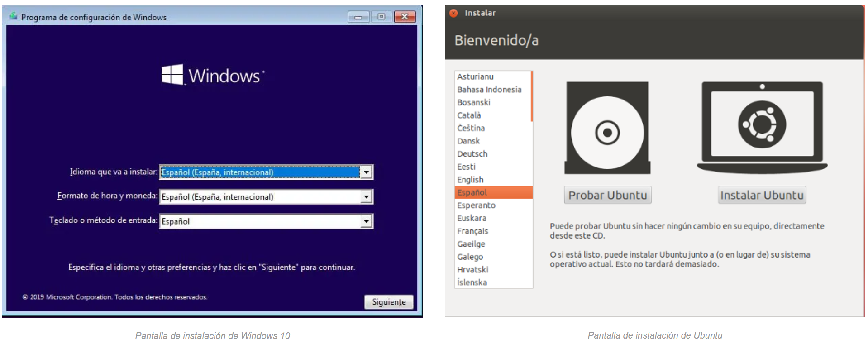
Task: Click the Windows setup title bar icon
Action: click(x=13, y=17)
